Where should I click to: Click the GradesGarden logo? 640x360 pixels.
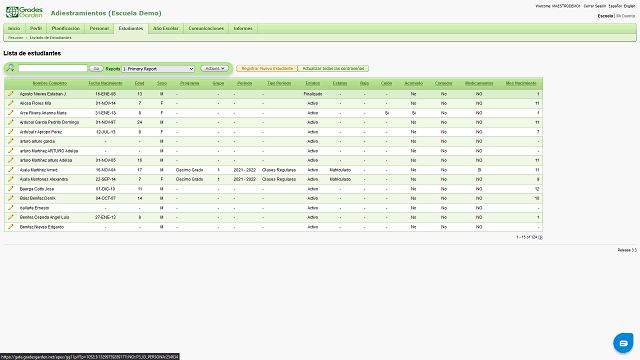point(24,12)
